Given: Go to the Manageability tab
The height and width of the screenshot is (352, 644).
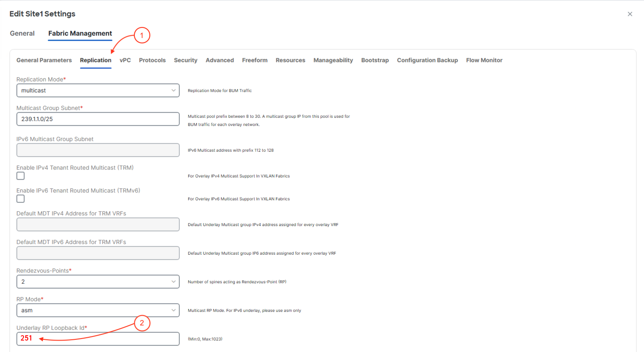Looking at the screenshot, I should pos(333,60).
